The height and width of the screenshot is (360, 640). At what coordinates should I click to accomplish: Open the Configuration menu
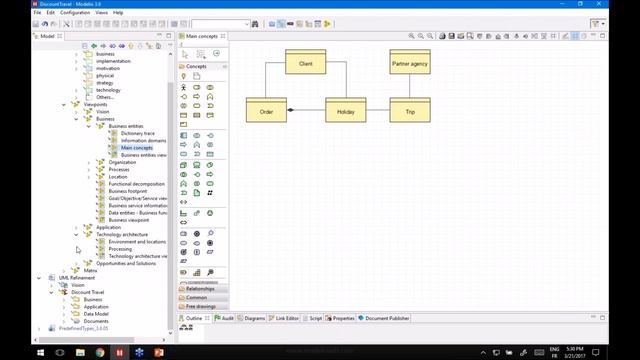(x=75, y=13)
